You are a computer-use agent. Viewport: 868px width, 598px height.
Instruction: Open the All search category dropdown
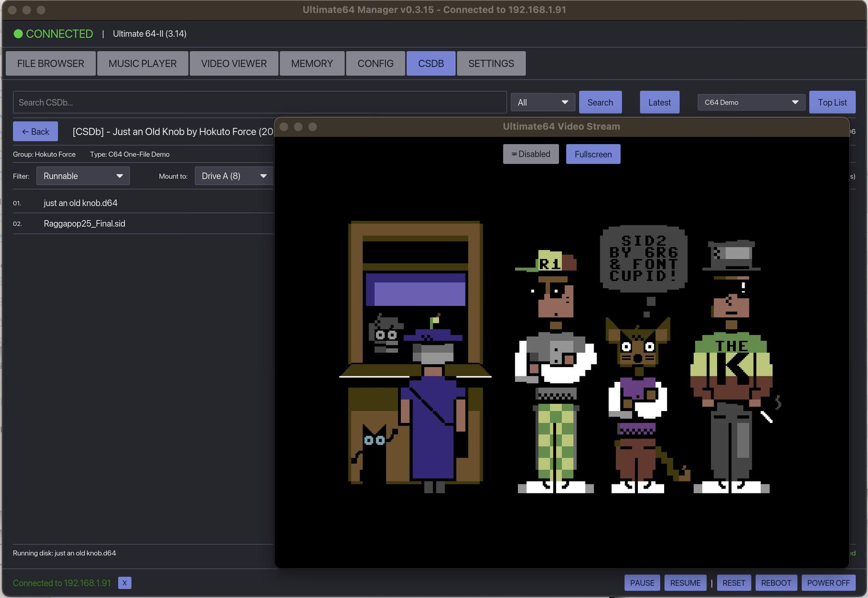(543, 102)
